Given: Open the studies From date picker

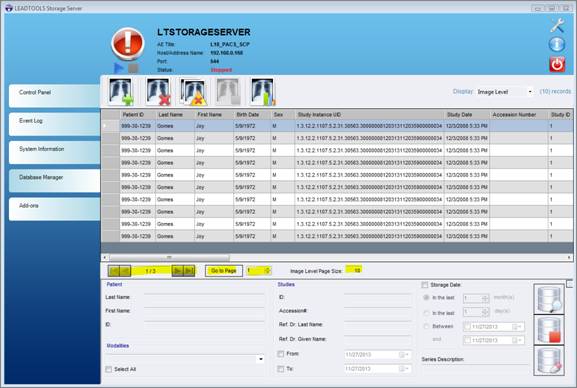Looking at the screenshot, I should click(404, 355).
